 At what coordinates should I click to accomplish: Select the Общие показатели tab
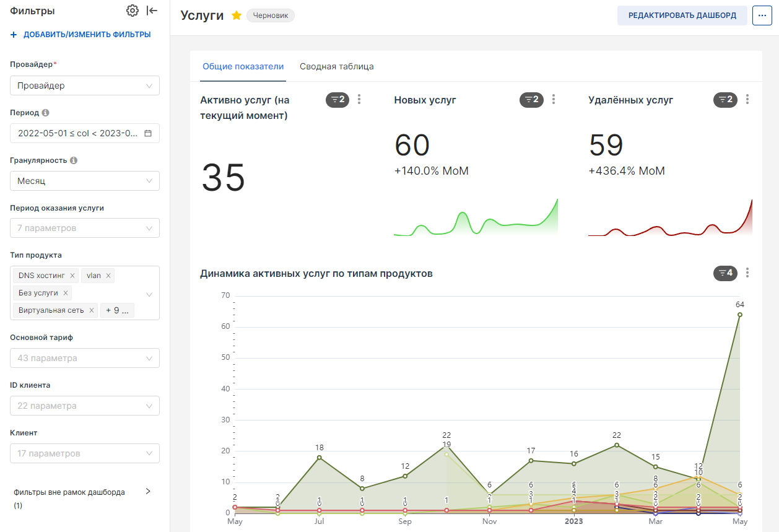pyautogui.click(x=243, y=66)
